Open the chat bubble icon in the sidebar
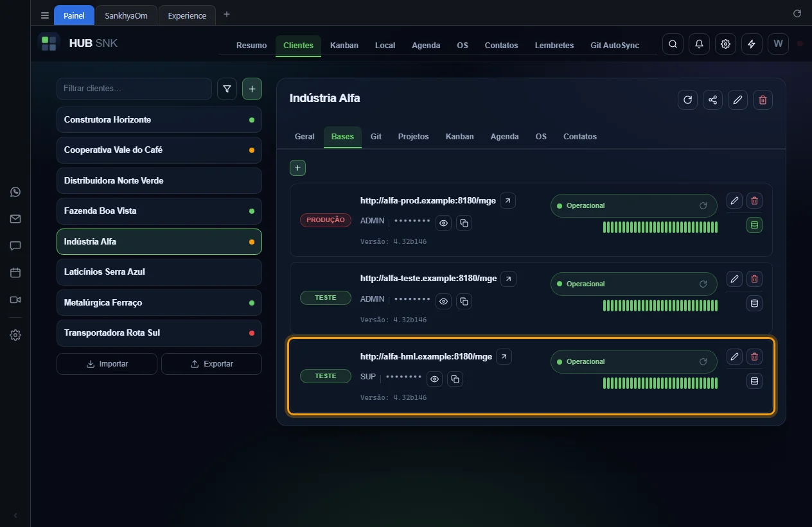Image resolution: width=812 pixels, height=527 pixels. [15, 246]
